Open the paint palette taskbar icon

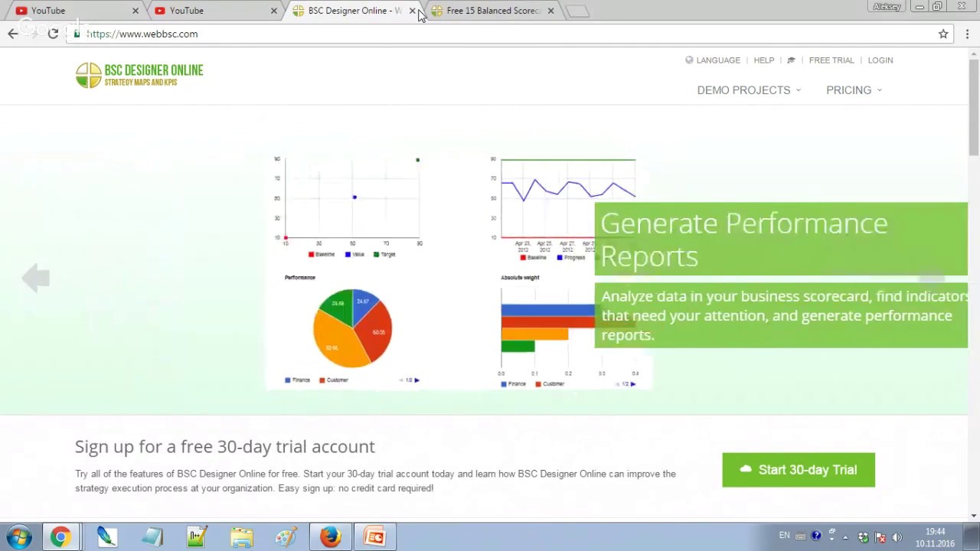pos(286,536)
